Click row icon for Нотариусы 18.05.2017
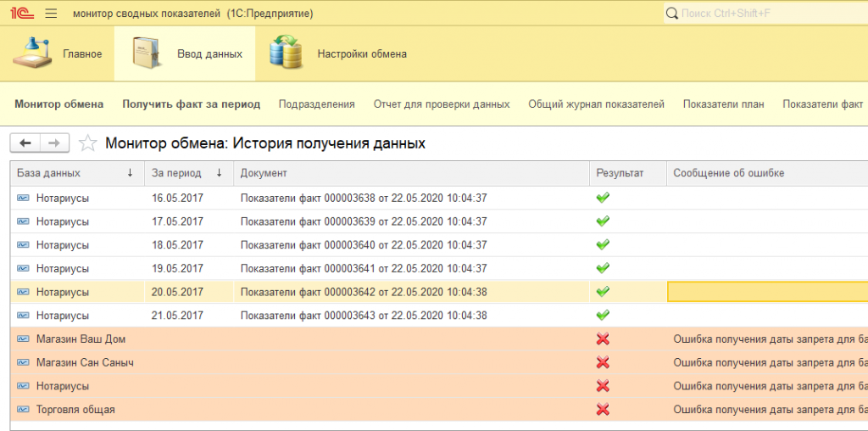Screen dimensions: 868x431 (x=23, y=245)
